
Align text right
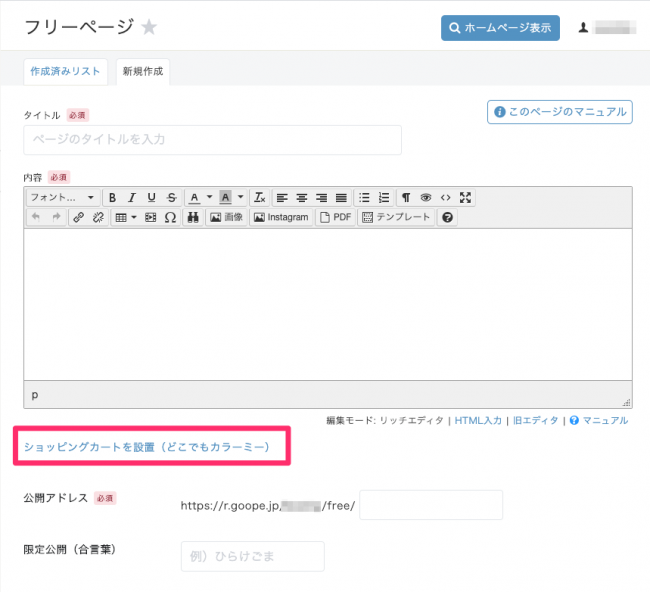coord(322,198)
